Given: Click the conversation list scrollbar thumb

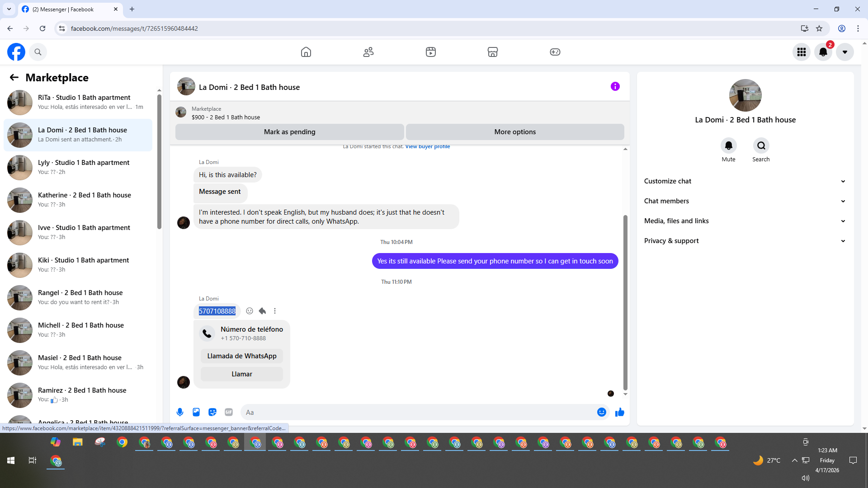Looking at the screenshot, I should click(159, 162).
